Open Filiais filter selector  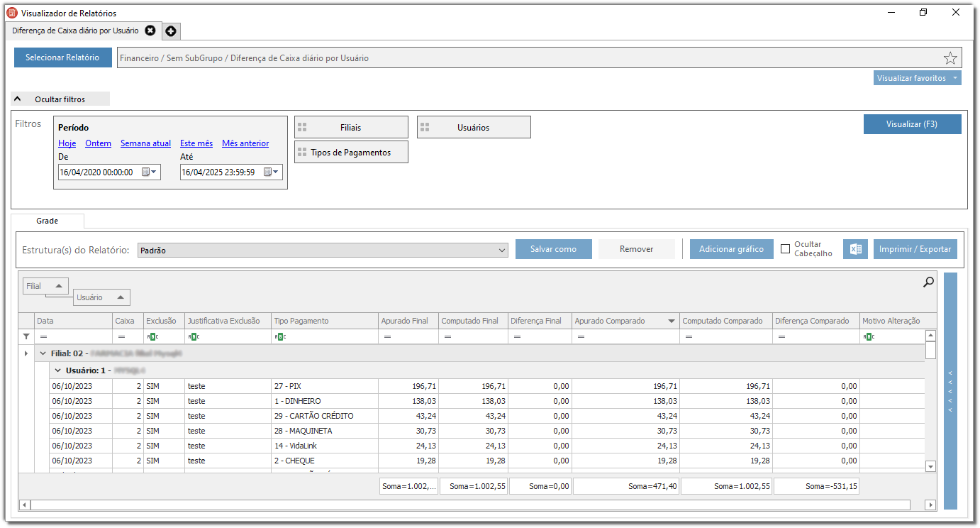(x=351, y=128)
